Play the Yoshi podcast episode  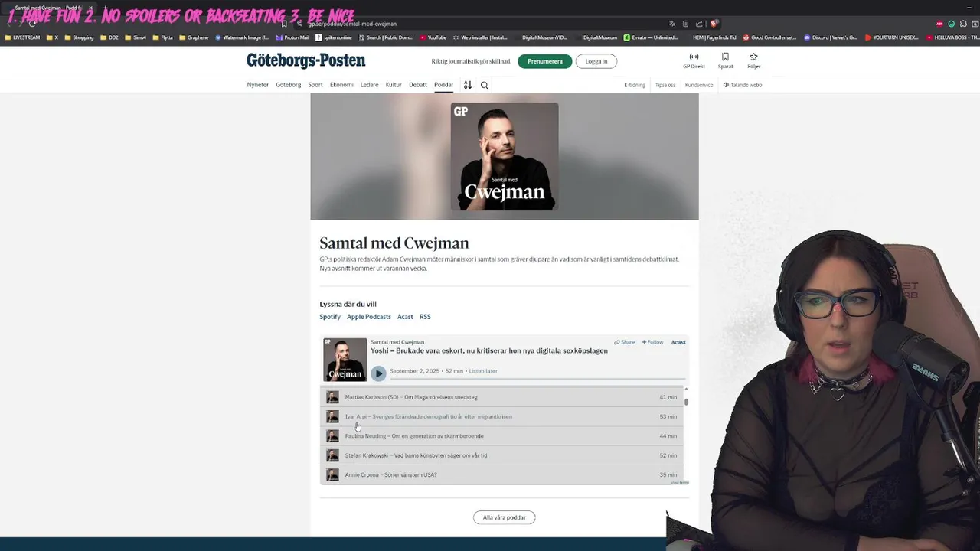(378, 373)
